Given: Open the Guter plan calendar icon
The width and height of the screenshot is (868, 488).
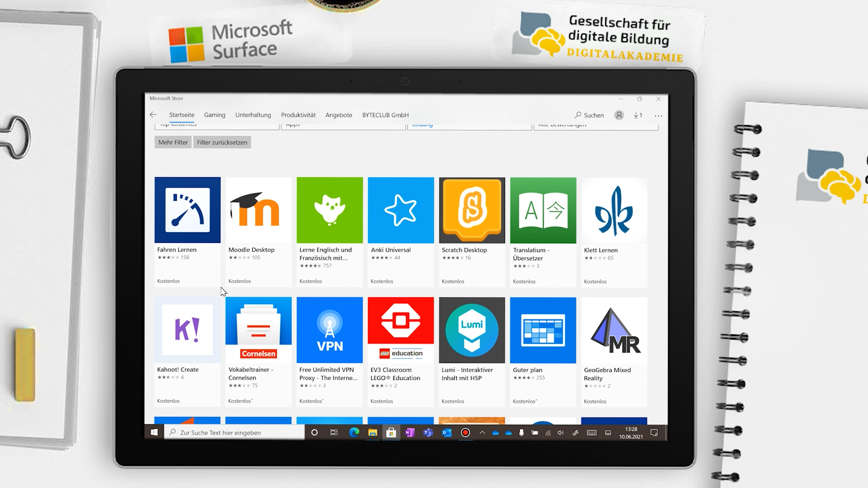Looking at the screenshot, I should (x=543, y=330).
